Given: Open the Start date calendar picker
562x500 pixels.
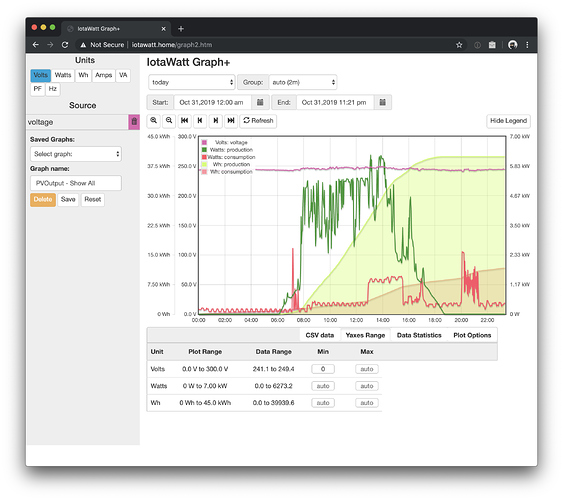Looking at the screenshot, I should (x=260, y=103).
